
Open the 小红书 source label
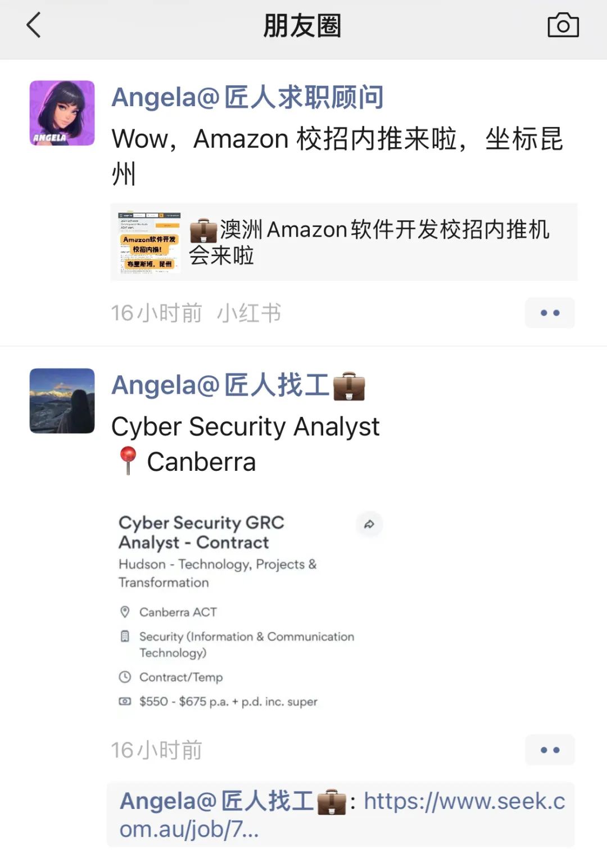[x=249, y=313]
